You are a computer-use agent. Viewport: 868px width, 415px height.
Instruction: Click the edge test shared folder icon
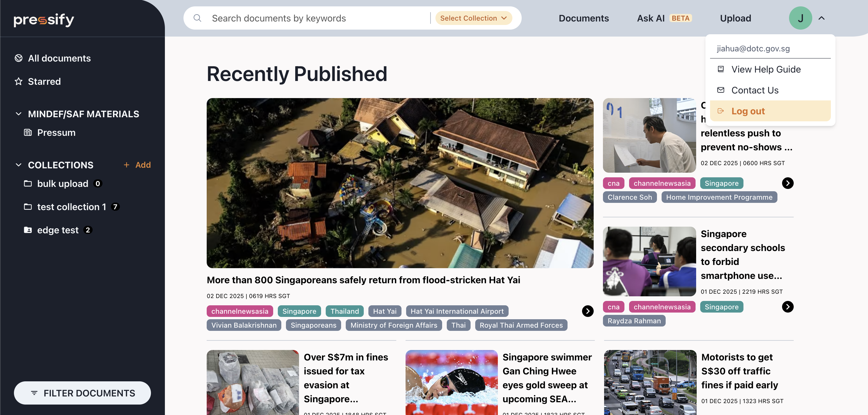click(28, 230)
